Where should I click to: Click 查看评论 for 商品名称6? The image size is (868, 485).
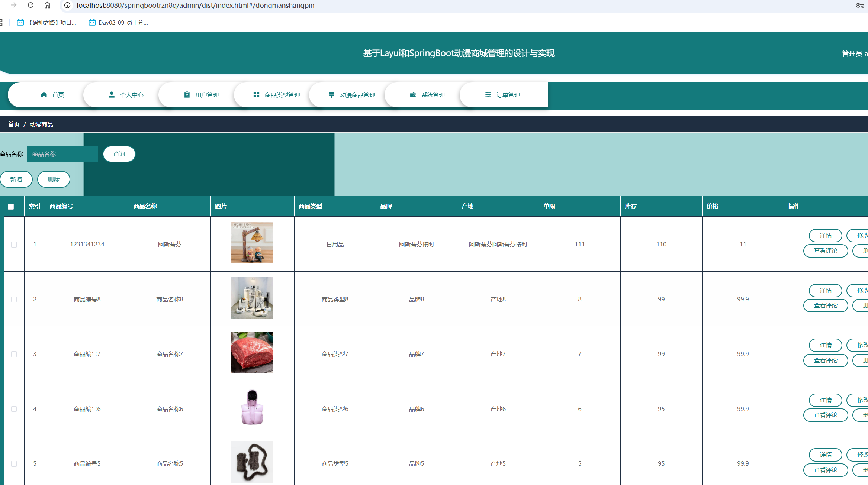tap(826, 415)
